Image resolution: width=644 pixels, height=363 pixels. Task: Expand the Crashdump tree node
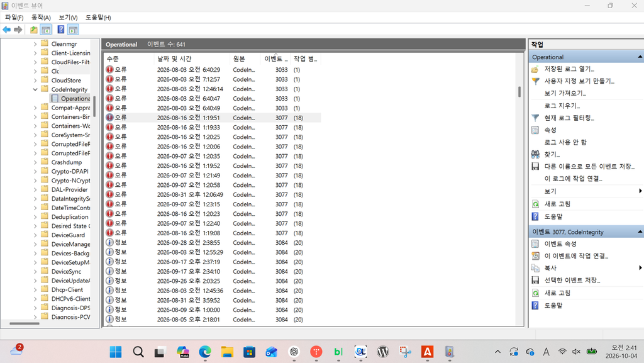point(35,162)
